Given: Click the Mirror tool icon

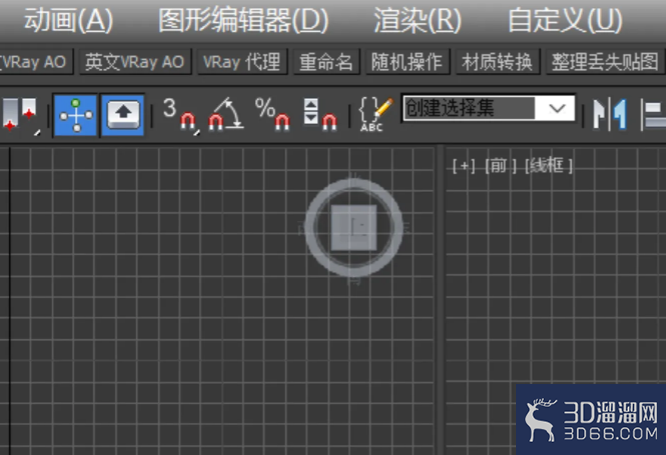Looking at the screenshot, I should tap(610, 114).
